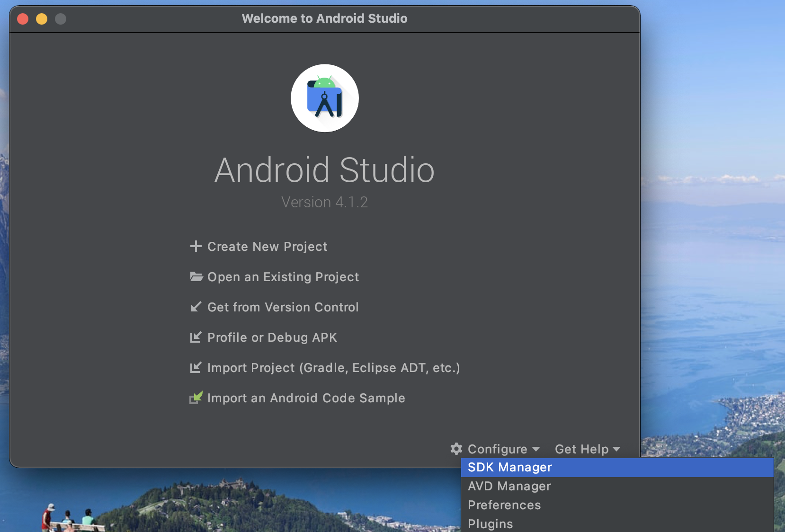Expand the Get Help dropdown
This screenshot has height=532, width=785.
click(588, 449)
